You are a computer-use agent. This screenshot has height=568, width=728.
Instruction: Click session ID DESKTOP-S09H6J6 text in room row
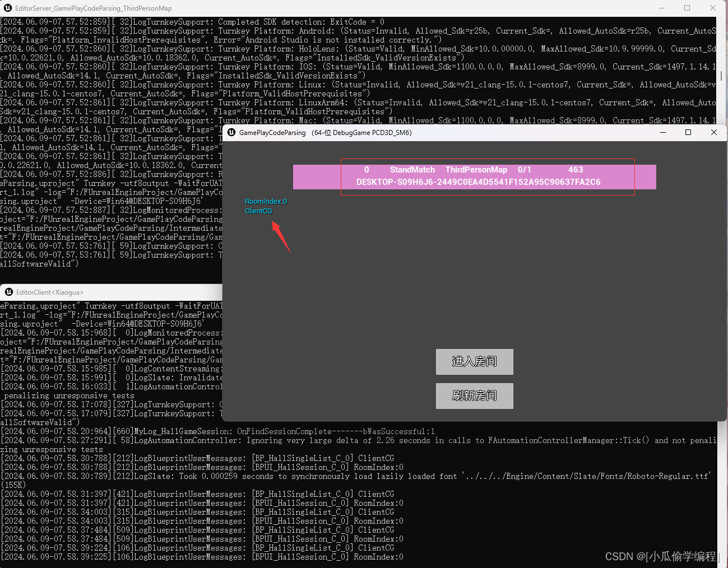click(x=479, y=182)
